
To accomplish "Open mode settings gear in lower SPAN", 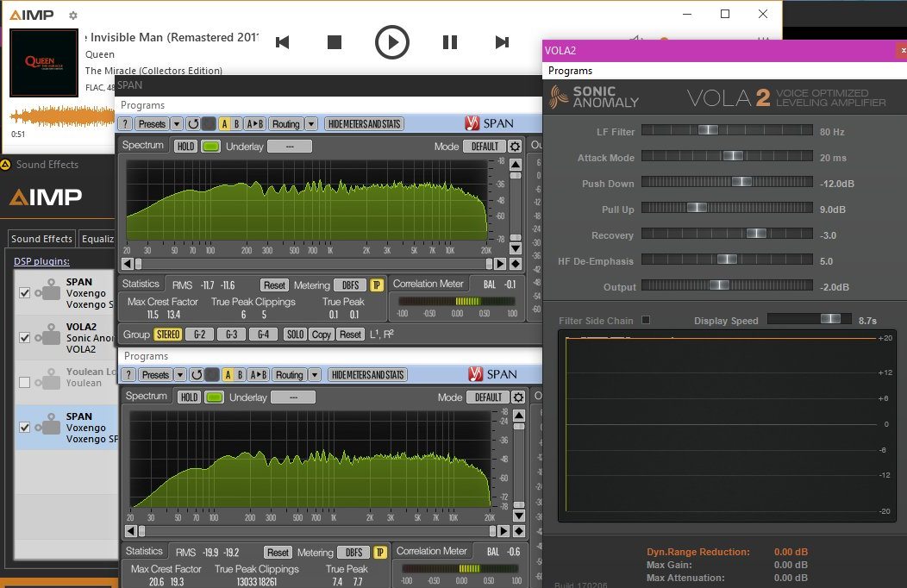I will (518, 397).
